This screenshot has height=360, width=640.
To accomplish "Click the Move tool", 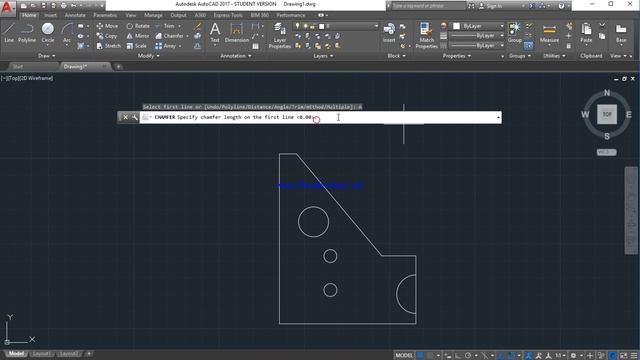I will pos(107,26).
